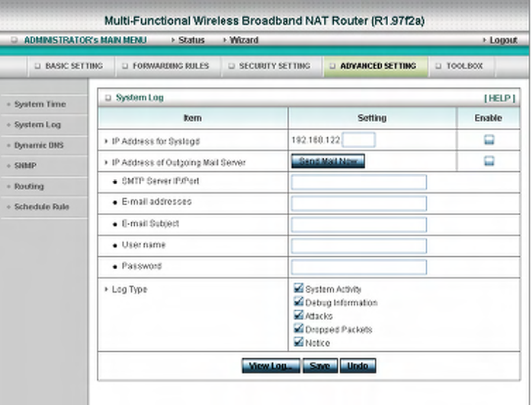Open SNMP in the sidebar

[x=25, y=165]
